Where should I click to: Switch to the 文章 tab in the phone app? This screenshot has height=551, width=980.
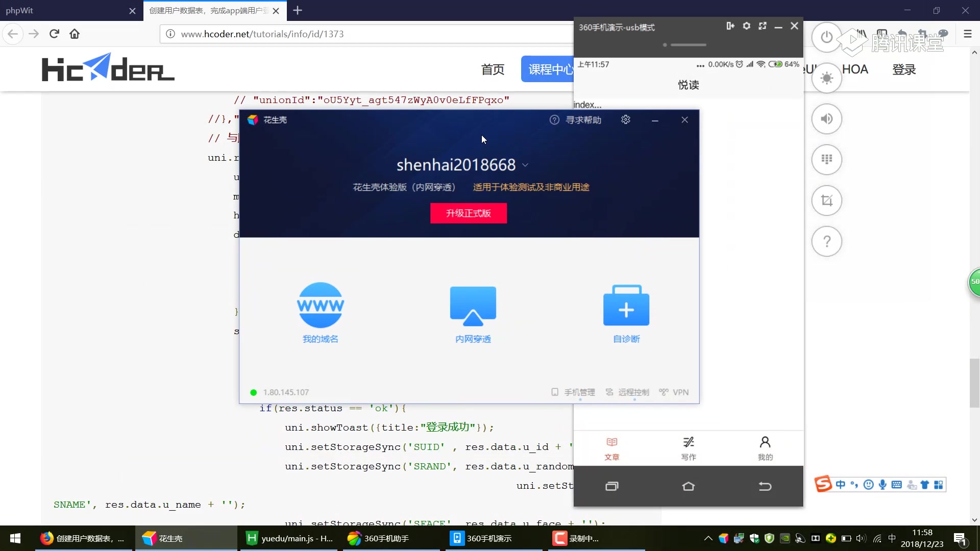click(612, 448)
